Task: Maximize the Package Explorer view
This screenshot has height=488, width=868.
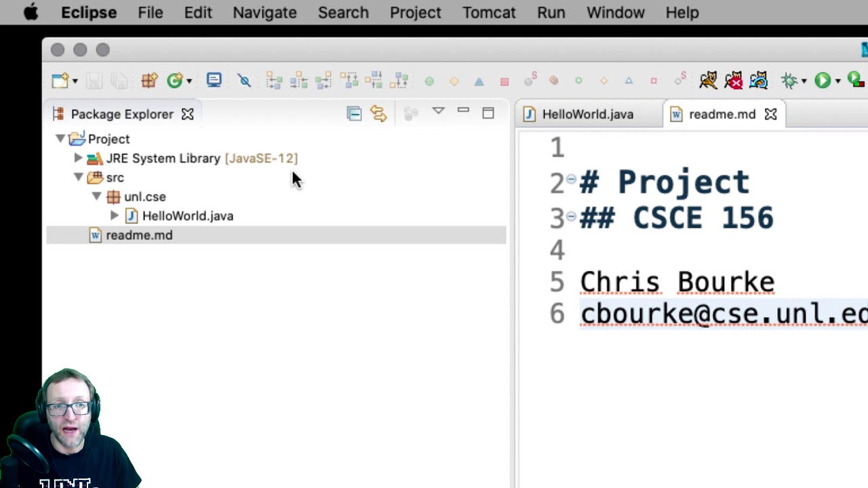Action: (488, 113)
